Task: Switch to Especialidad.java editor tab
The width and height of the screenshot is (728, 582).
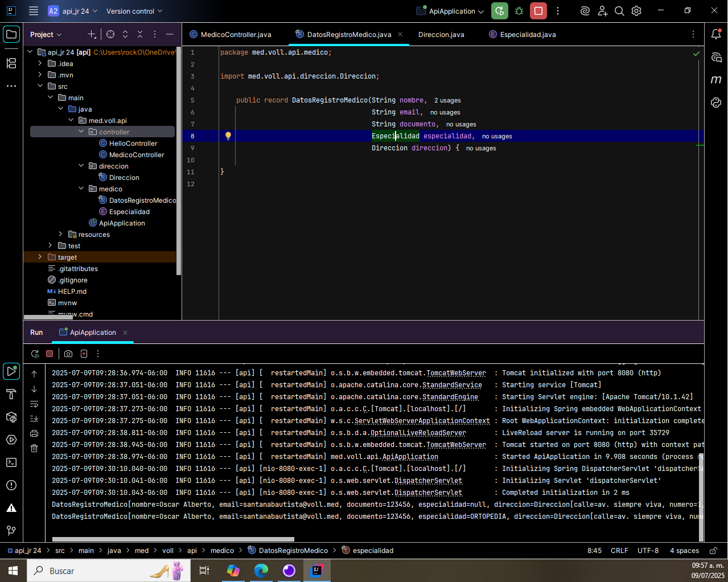Action: tap(523, 34)
